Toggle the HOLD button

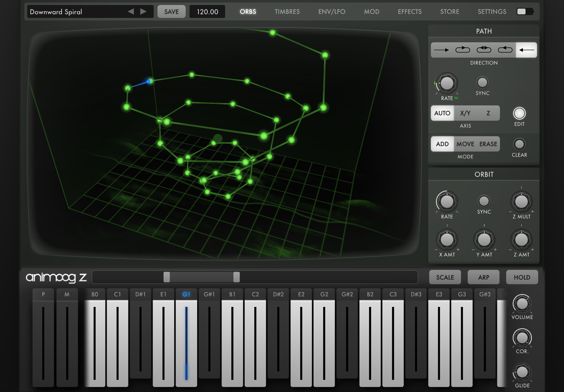(522, 277)
